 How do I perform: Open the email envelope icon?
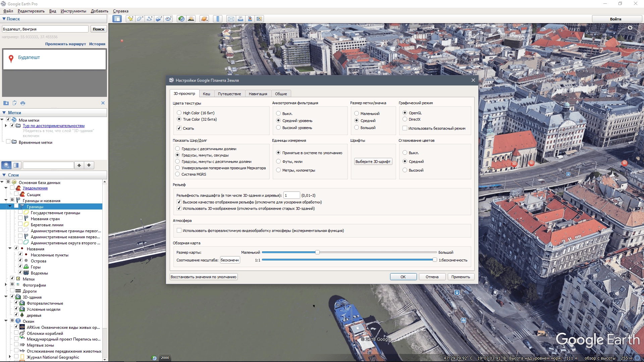(x=231, y=19)
